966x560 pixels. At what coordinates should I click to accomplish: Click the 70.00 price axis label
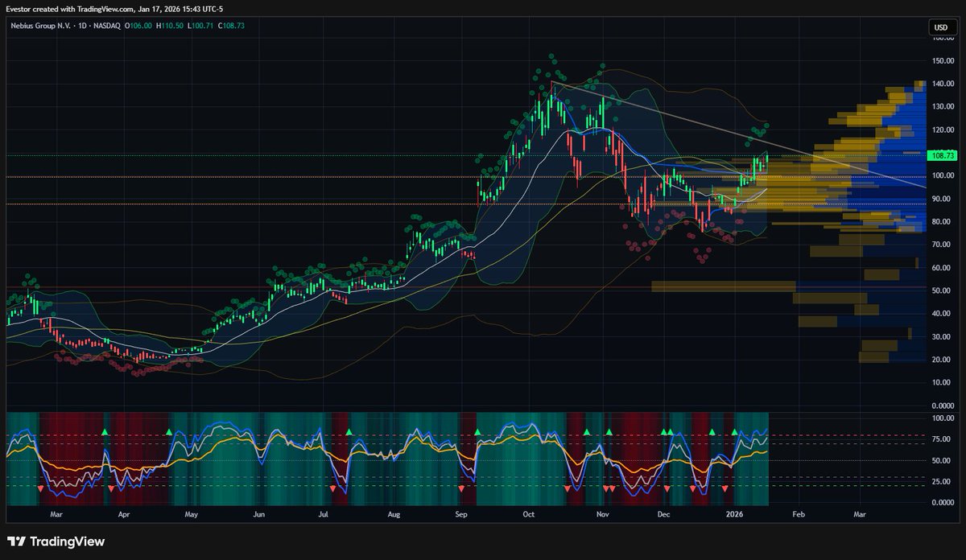point(943,245)
